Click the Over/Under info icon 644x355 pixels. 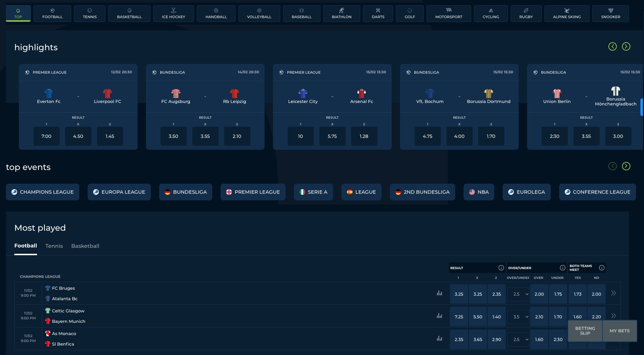[563, 268]
